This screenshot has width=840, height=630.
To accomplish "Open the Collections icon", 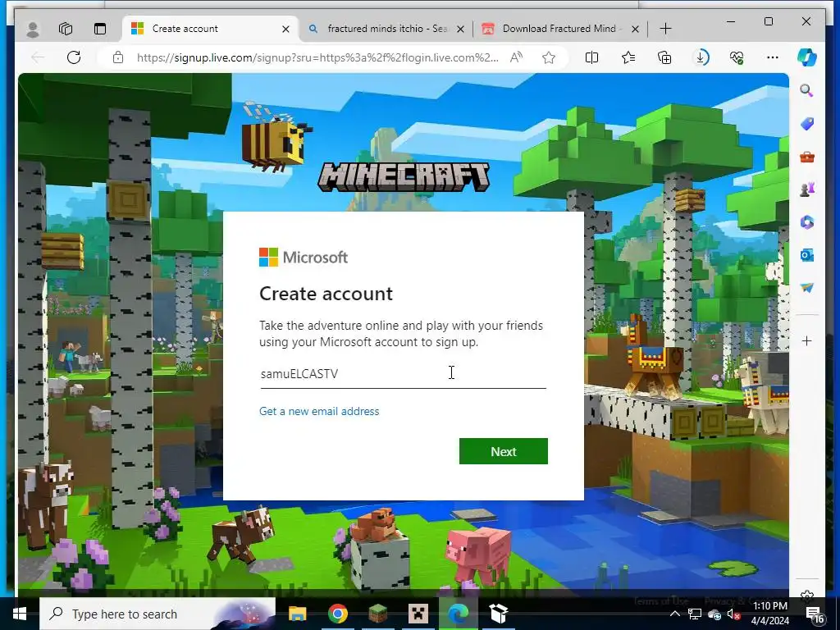I will point(664,57).
